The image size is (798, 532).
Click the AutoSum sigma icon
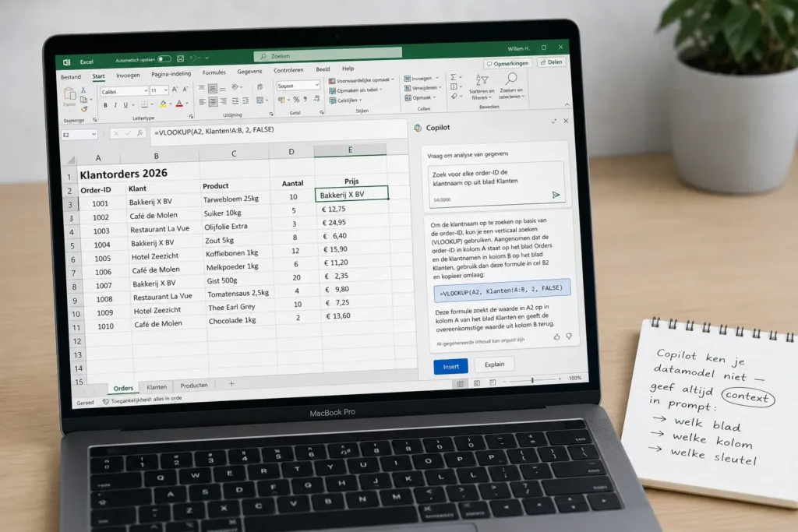tap(453, 77)
